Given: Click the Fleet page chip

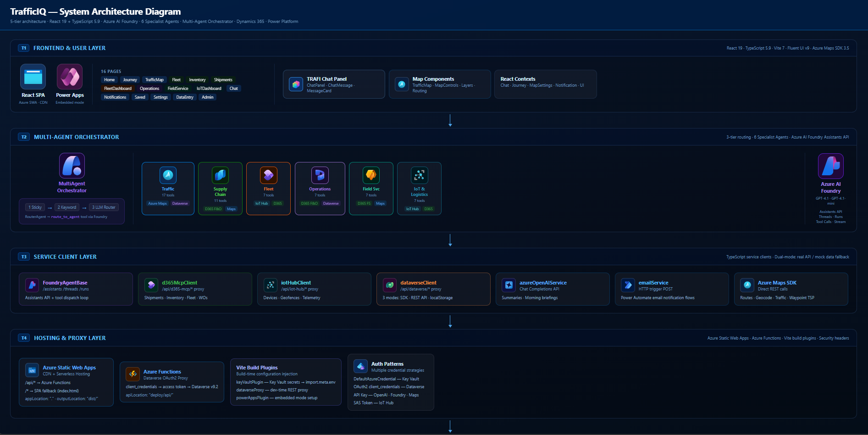Looking at the screenshot, I should [177, 80].
